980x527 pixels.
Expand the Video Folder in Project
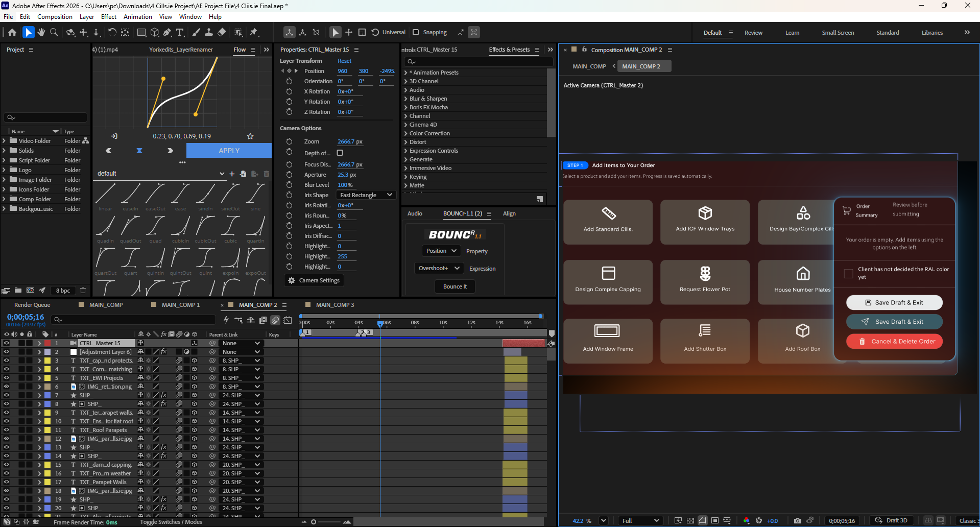point(4,141)
